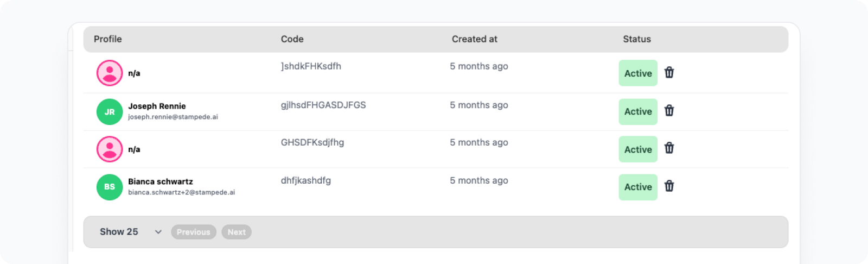Toggle Active status on Bianca schwartz's row
Screen dimensions: 868x264
(x=638, y=187)
